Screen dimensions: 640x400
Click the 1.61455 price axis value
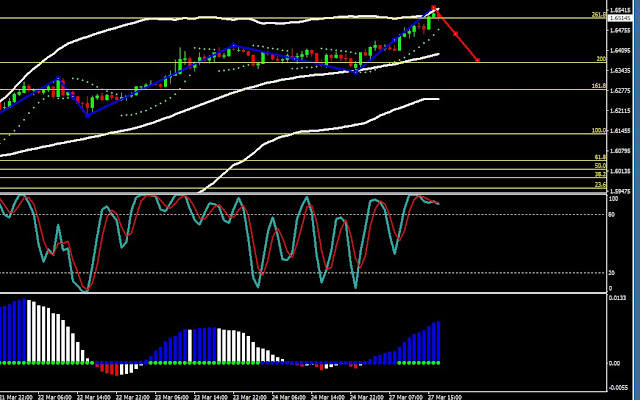pyautogui.click(x=620, y=131)
